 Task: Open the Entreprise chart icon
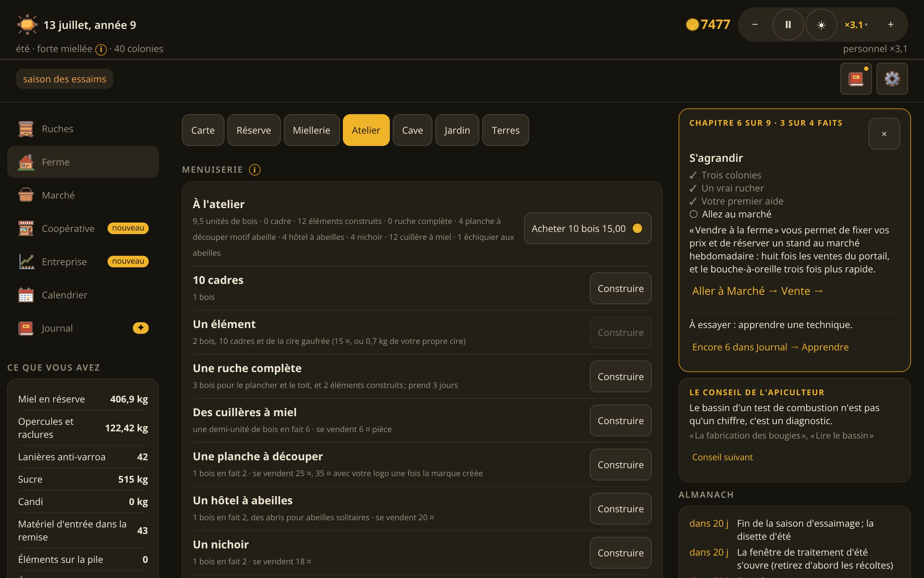[26, 262]
